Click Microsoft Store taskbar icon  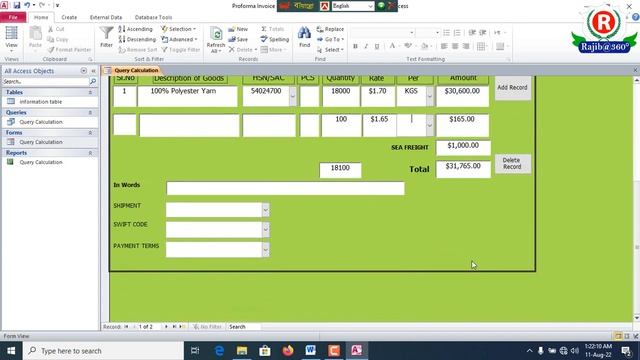[x=265, y=351]
